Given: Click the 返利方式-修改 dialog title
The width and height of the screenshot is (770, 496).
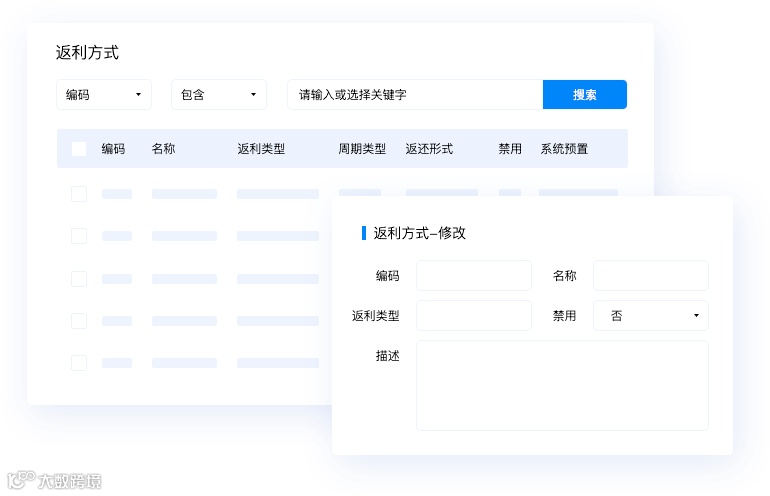Looking at the screenshot, I should 419,233.
